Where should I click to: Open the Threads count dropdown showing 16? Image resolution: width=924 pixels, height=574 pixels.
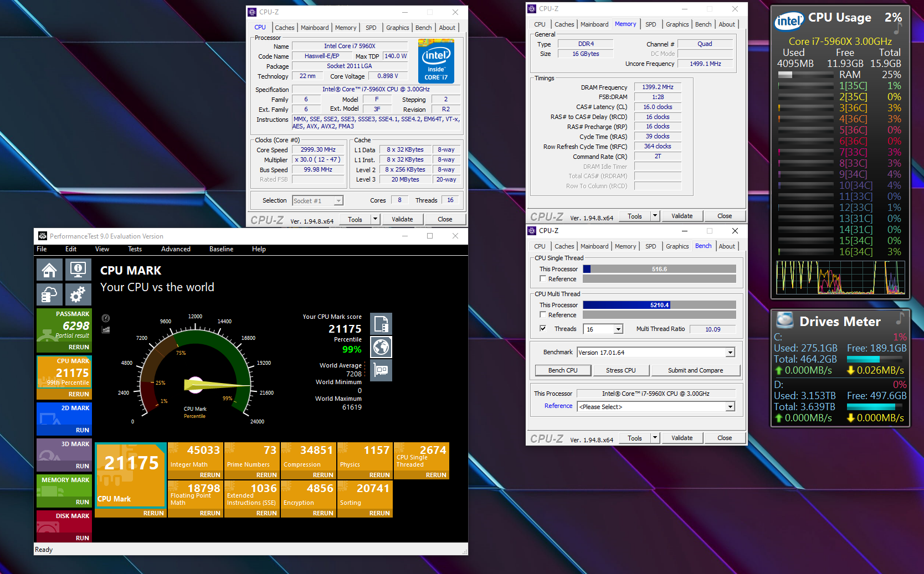[x=618, y=329]
